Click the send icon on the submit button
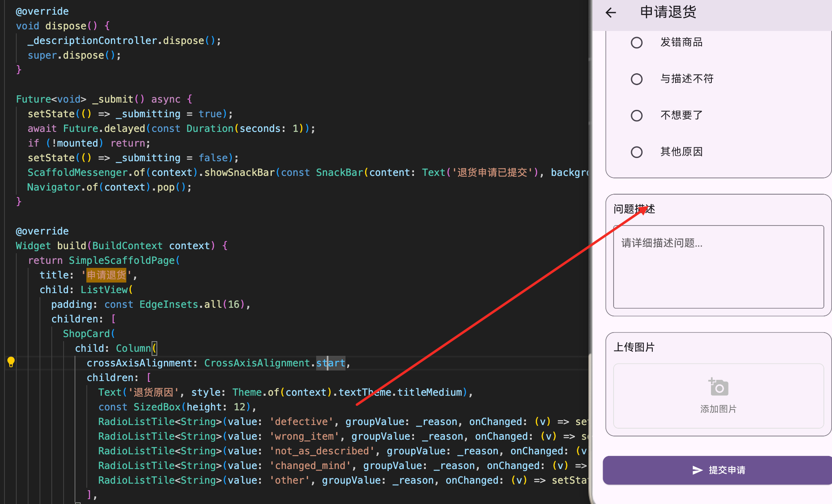The image size is (832, 504). click(698, 470)
